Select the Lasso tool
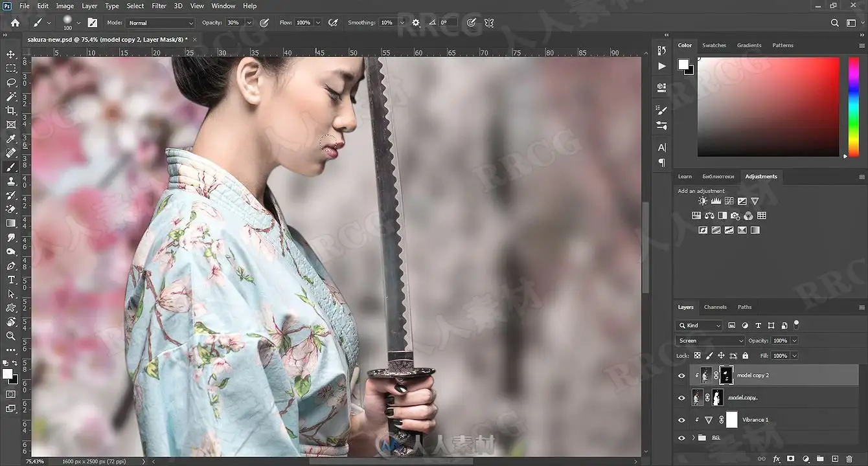This screenshot has width=868, height=466. click(11, 83)
